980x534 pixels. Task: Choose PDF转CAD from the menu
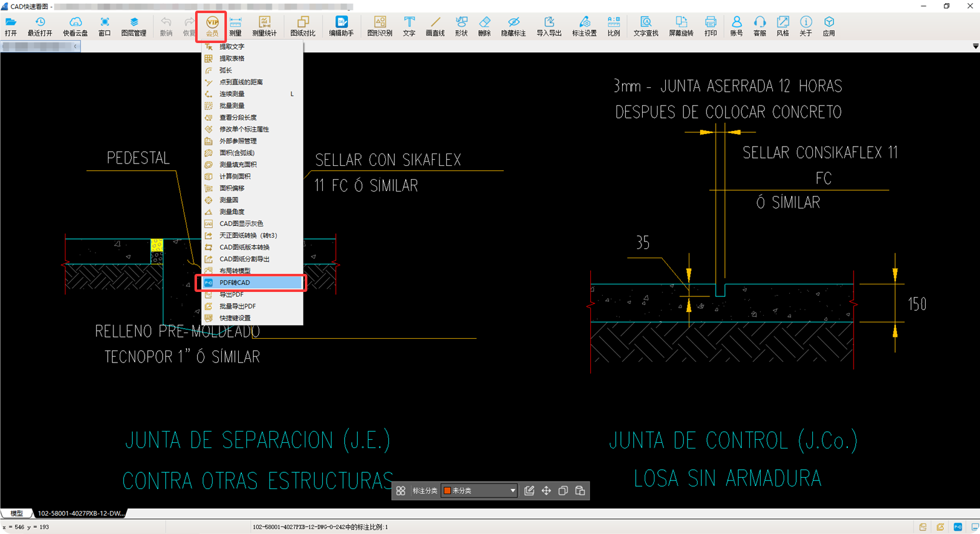(234, 283)
